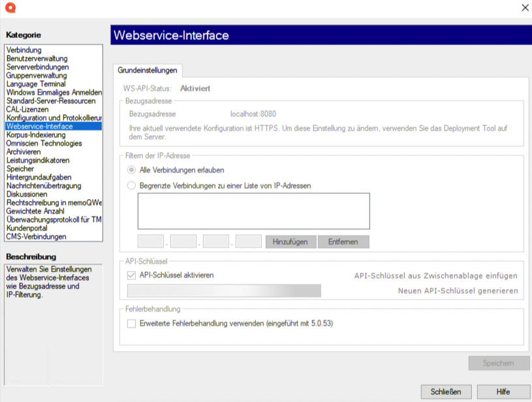Click Entfernen button

pyautogui.click(x=343, y=242)
